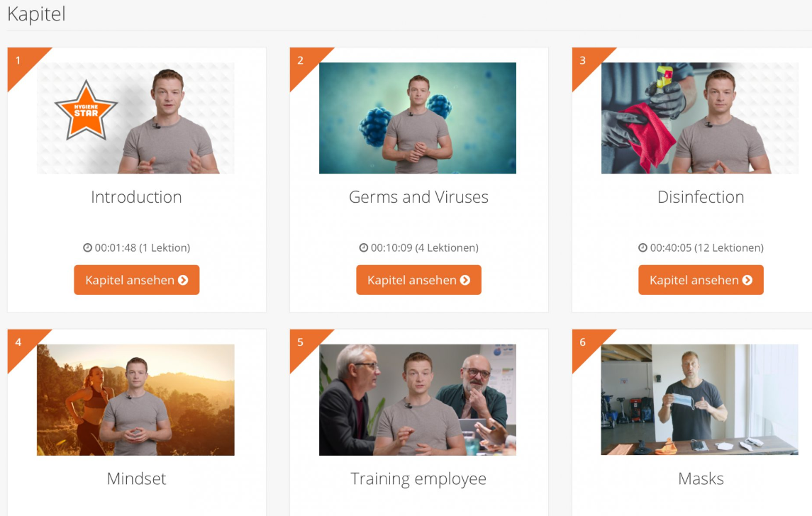
Task: Click the orange chapter 3 corner badge
Action: [586, 63]
